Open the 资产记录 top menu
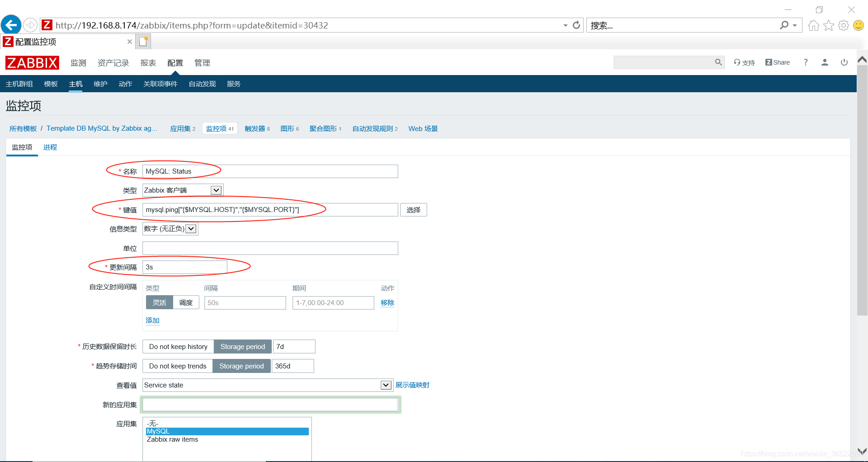Viewport: 868px width, 462px height. tap(113, 63)
